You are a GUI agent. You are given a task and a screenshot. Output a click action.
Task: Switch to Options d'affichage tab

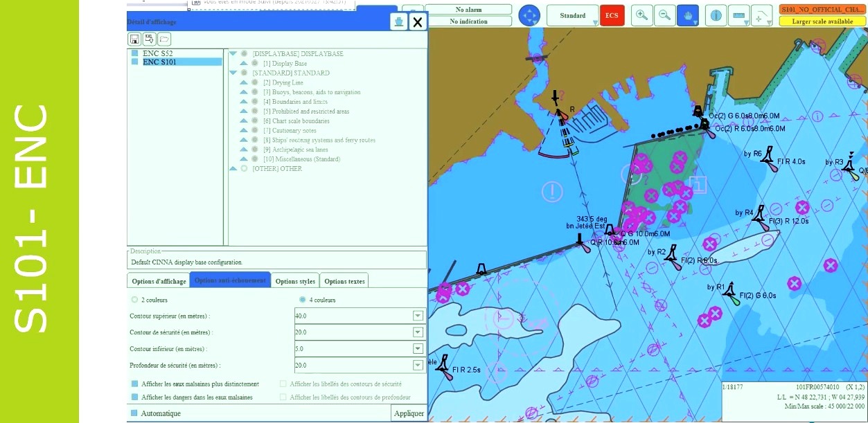pos(159,280)
